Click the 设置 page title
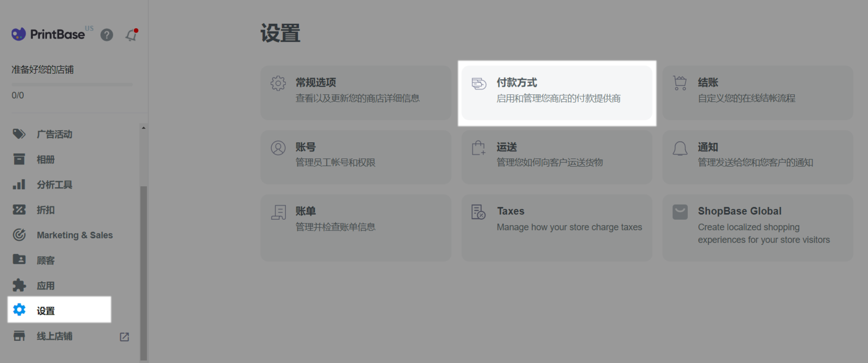The image size is (868, 363). tap(280, 33)
